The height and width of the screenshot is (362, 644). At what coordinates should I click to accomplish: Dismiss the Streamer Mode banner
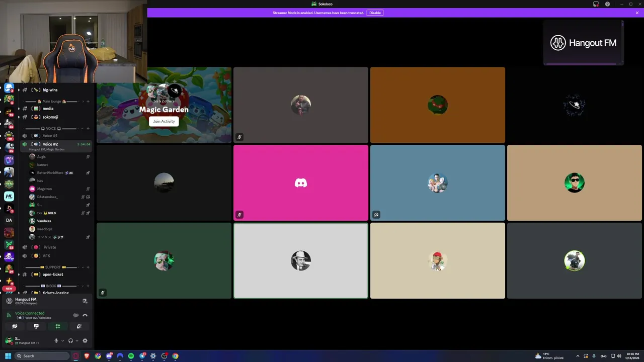coord(637,13)
